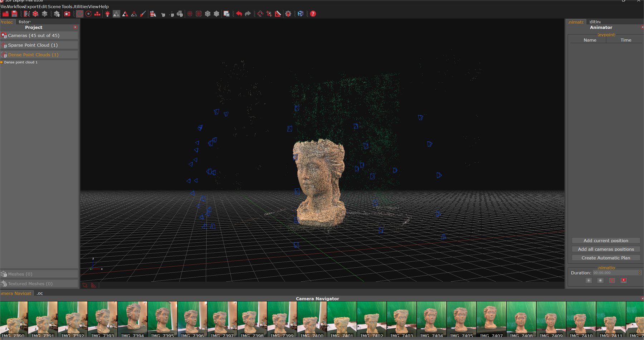This screenshot has height=340, width=644.
Task: Select thumbnail IMG_7405 in Camera Navigator
Action: coord(462,320)
